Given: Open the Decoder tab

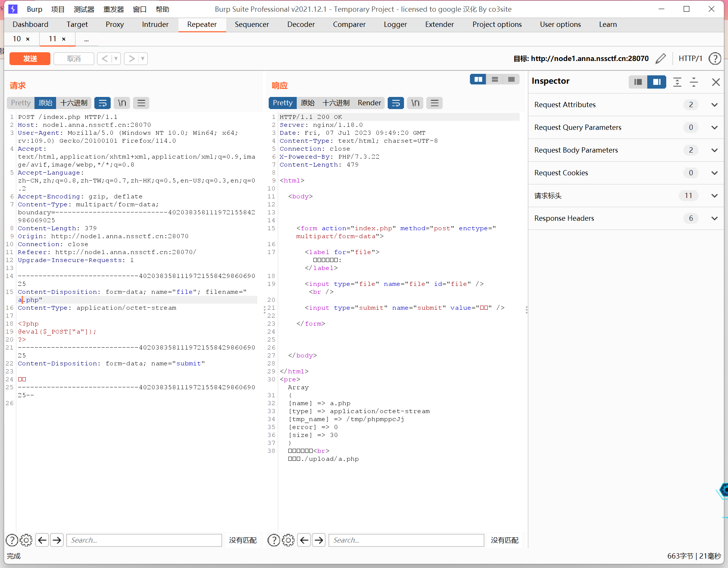Looking at the screenshot, I should tap(301, 25).
